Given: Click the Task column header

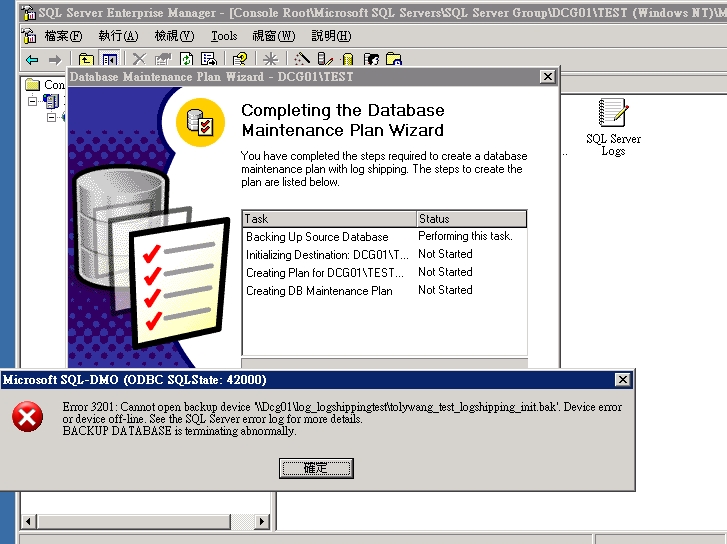Looking at the screenshot, I should pyautogui.click(x=329, y=218).
